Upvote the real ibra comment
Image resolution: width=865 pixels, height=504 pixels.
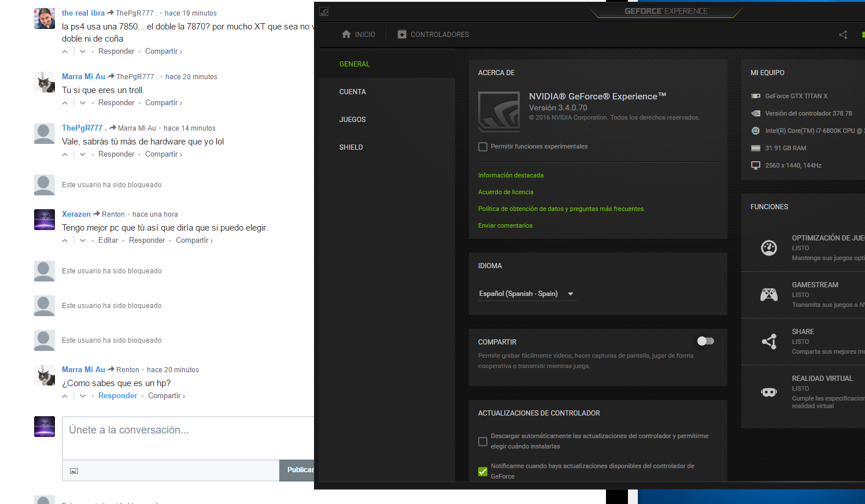65,51
